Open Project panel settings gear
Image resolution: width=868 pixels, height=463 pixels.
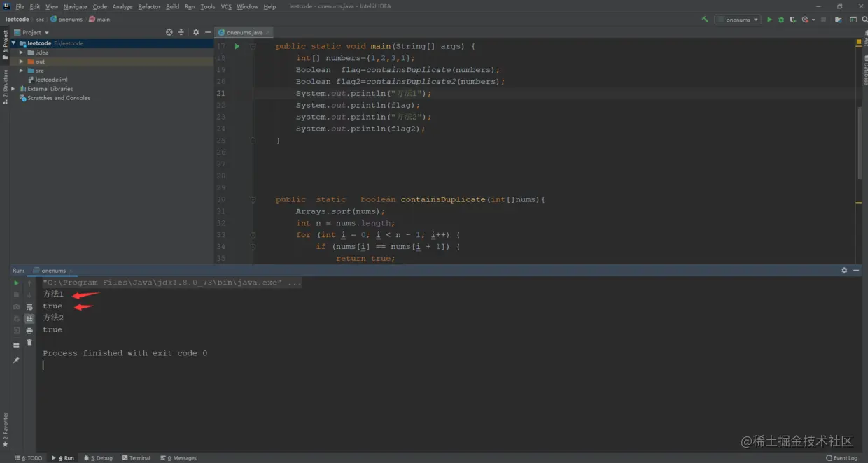[196, 32]
